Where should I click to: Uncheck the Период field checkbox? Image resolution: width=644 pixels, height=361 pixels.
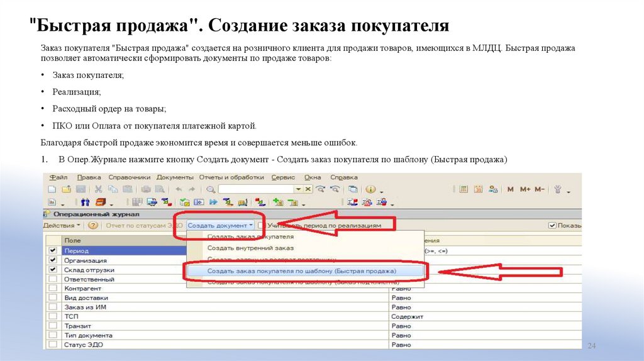pyautogui.click(x=53, y=250)
